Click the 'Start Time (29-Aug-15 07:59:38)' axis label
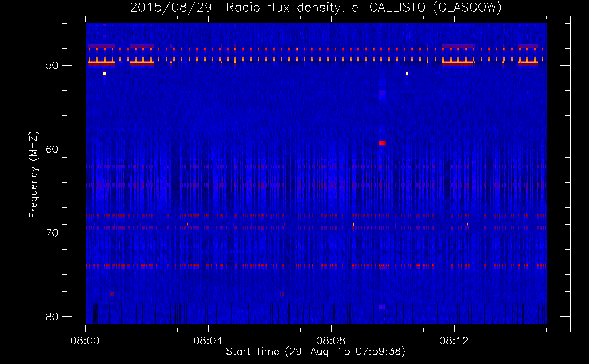 pyautogui.click(x=316, y=352)
